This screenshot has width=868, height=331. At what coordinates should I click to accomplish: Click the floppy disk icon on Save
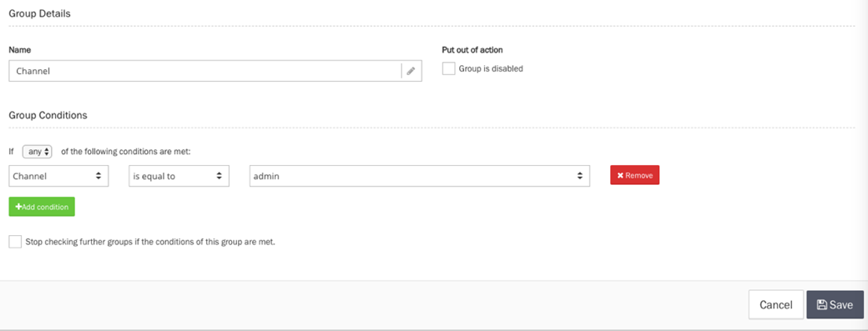pos(822,305)
